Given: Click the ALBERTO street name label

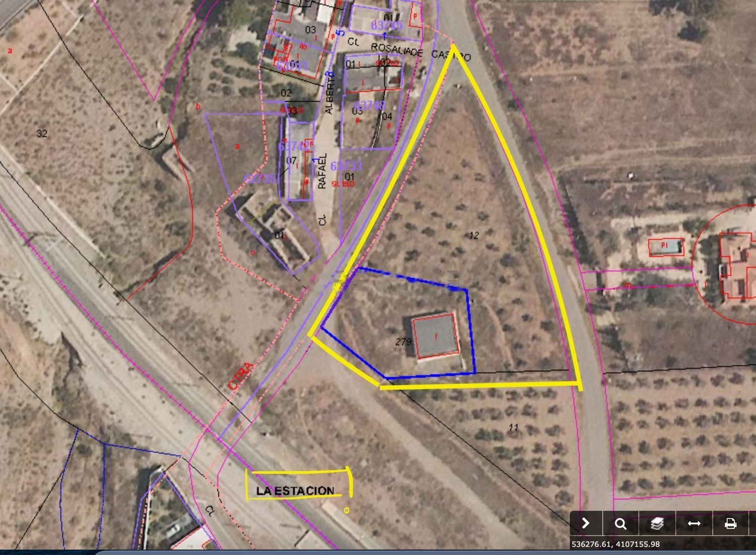Looking at the screenshot, I should coord(329,93).
